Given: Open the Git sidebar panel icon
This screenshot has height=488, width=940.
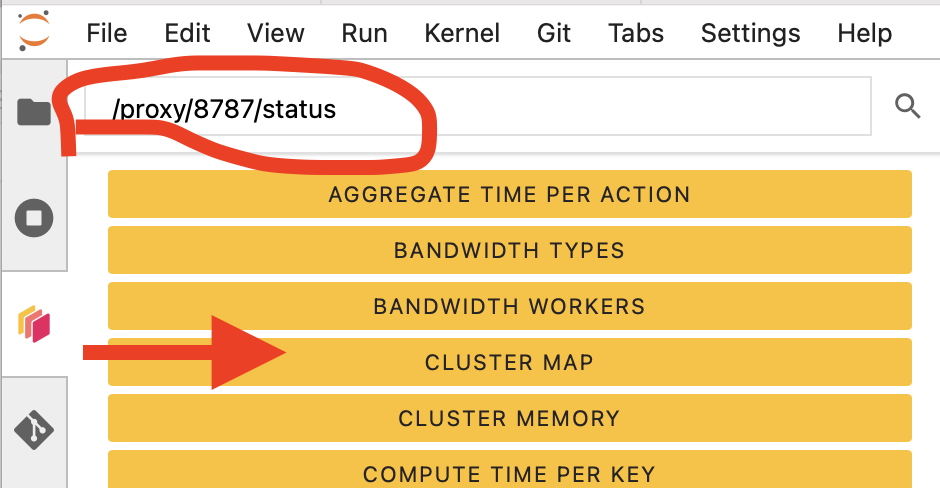Looking at the screenshot, I should tap(34, 429).
